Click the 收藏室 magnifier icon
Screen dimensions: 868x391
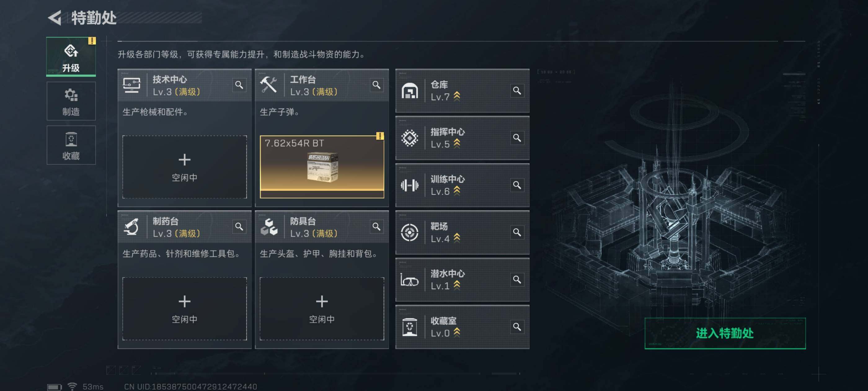(x=517, y=326)
